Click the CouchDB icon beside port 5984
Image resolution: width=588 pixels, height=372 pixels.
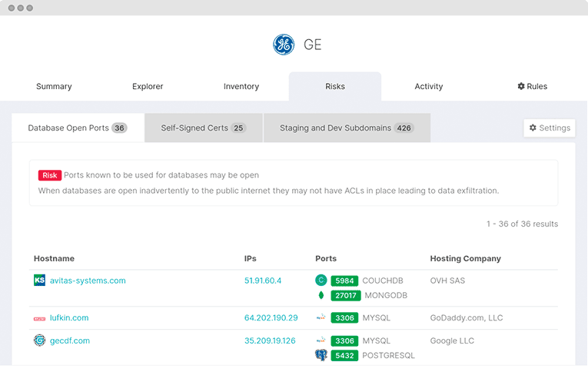click(x=321, y=280)
